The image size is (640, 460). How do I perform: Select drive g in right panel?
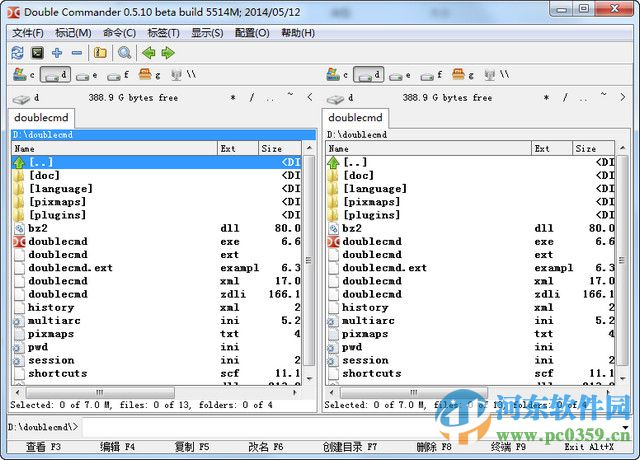click(x=462, y=75)
